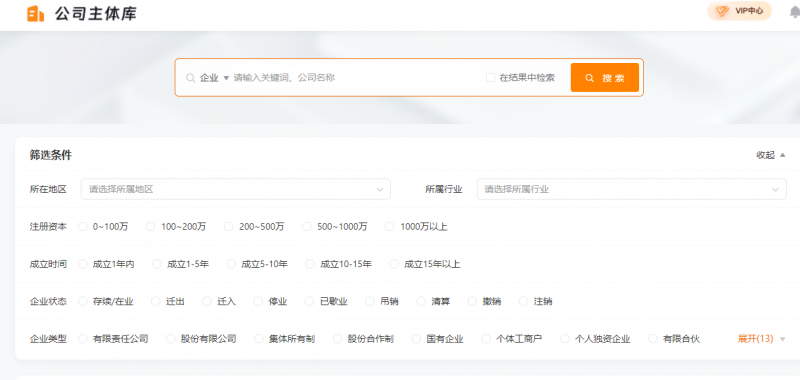Choose 成立1-5年 founding time
The width and height of the screenshot is (800, 380).
click(157, 264)
